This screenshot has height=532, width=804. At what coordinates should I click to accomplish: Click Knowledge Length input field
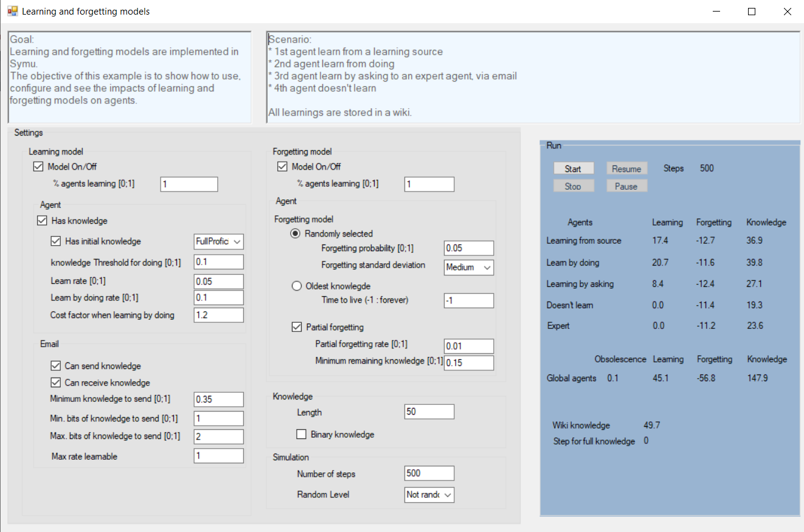429,412
